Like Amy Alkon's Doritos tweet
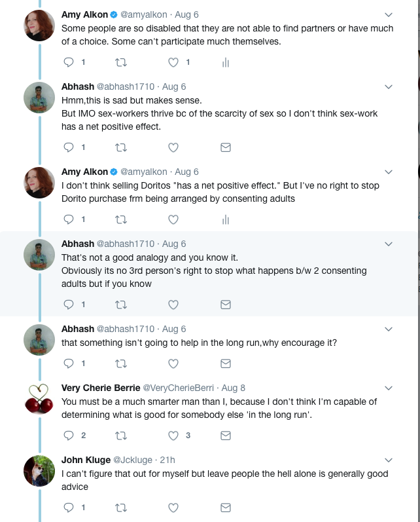The image size is (420, 522). point(173,219)
